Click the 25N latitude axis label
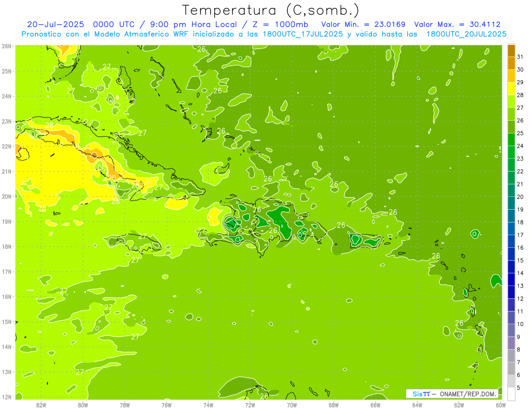Image resolution: width=532 pixels, height=411 pixels. [x=7, y=71]
